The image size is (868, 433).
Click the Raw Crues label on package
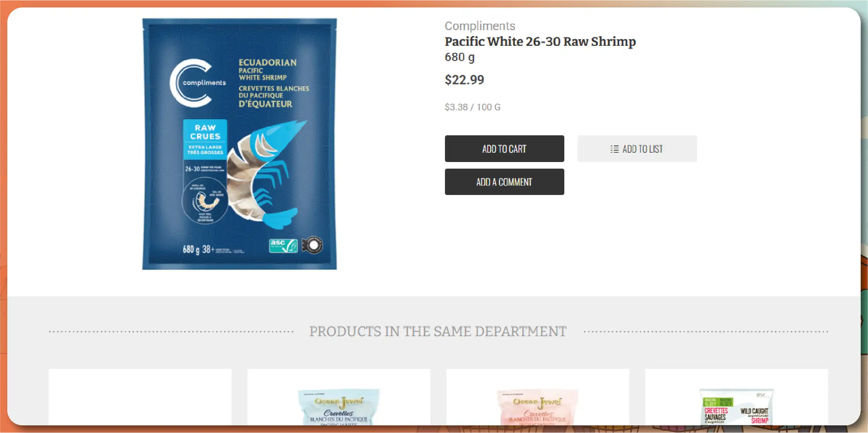coord(205,132)
